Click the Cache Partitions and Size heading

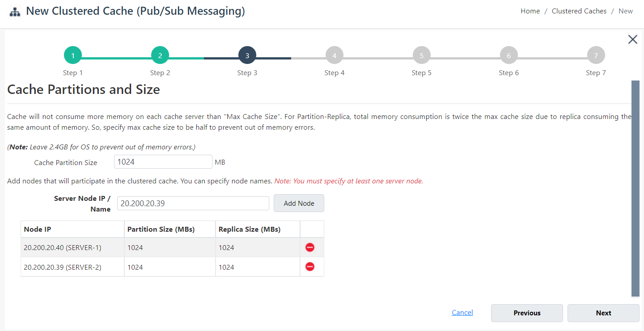coord(84,89)
